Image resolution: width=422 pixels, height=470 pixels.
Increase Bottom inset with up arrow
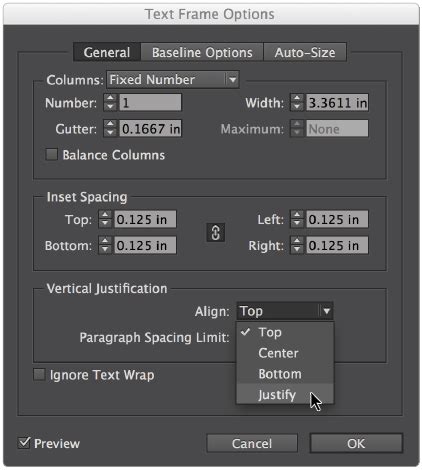point(105,241)
